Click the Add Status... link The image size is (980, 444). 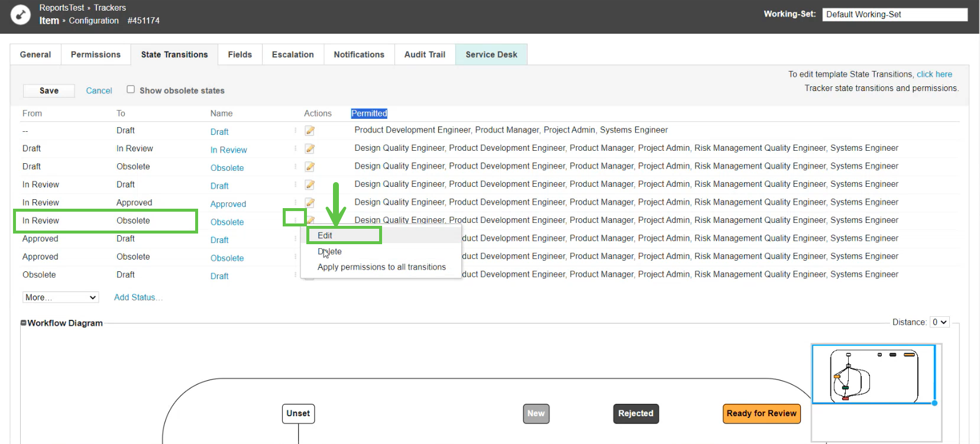138,297
